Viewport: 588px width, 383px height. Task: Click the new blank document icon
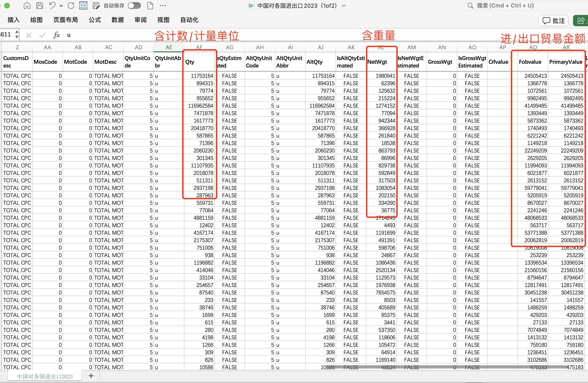coord(150,5)
